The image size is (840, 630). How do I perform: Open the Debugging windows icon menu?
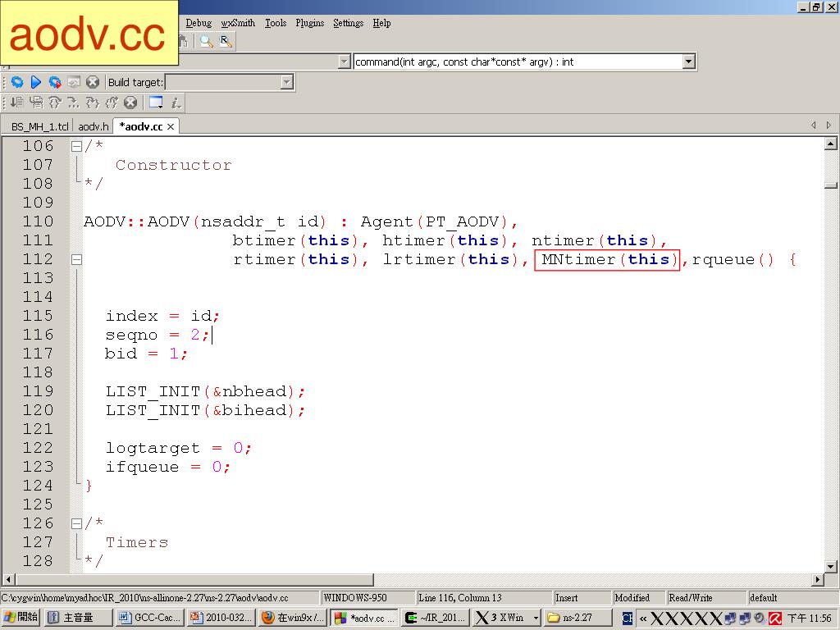tap(156, 103)
